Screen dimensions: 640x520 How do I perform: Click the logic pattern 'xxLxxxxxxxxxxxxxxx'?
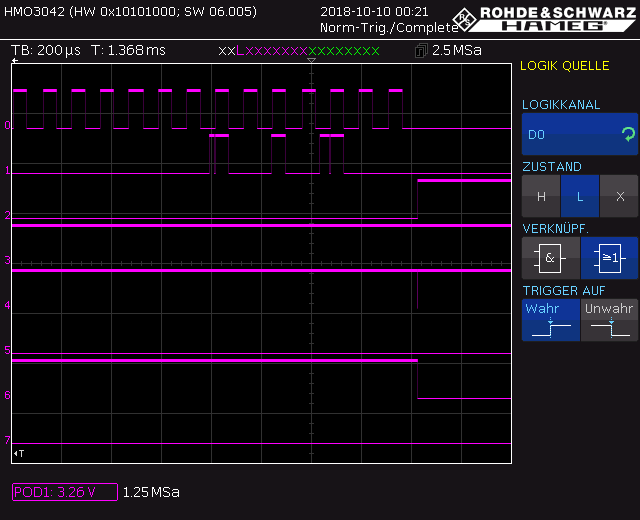tap(299, 51)
